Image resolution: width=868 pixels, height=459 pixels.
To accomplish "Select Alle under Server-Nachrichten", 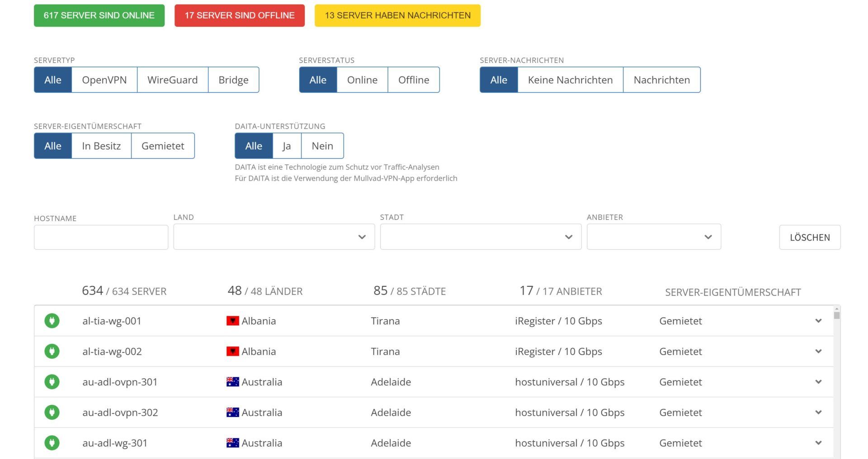I will pos(499,80).
